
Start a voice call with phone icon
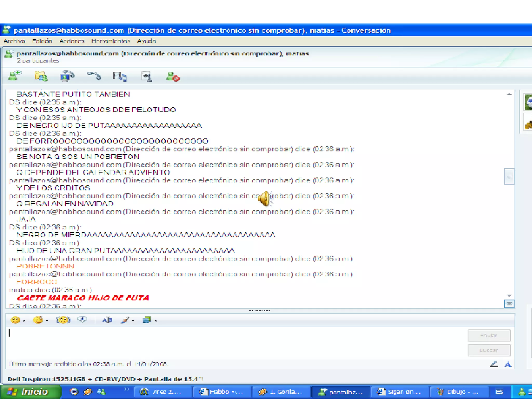[x=94, y=76]
